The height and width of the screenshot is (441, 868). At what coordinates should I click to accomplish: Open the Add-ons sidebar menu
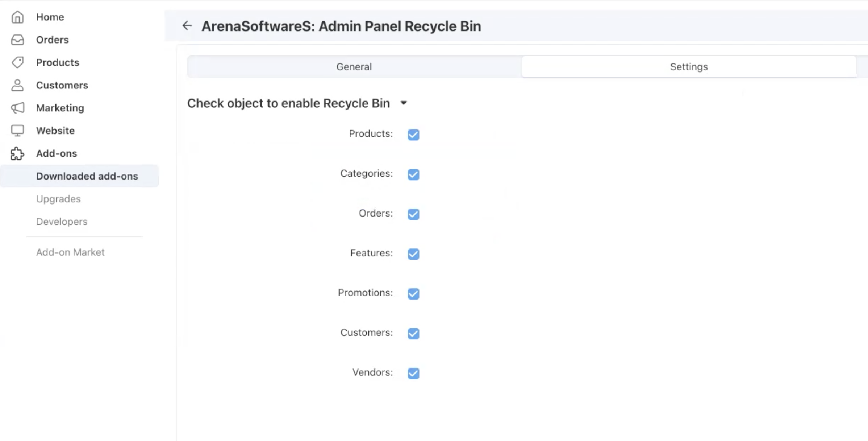[57, 153]
